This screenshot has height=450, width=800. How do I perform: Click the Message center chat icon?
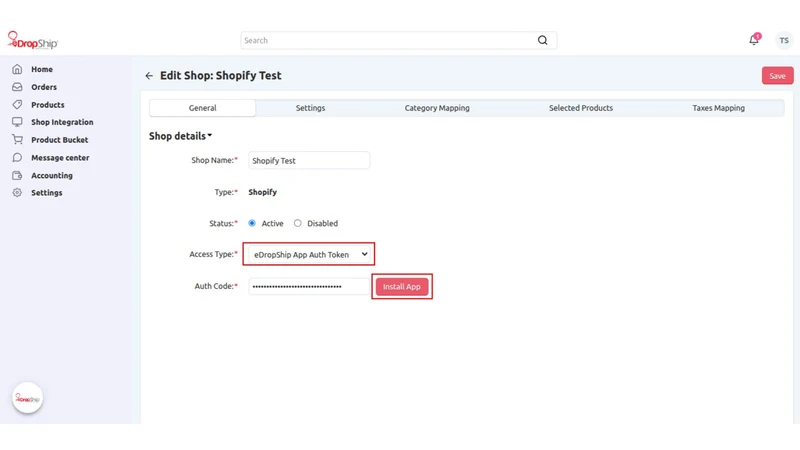coord(17,158)
